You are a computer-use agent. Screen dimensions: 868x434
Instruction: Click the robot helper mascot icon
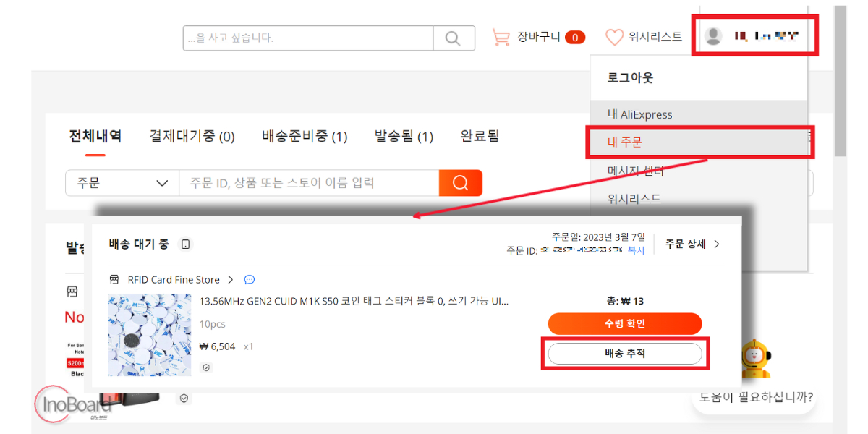pyautogui.click(x=755, y=359)
